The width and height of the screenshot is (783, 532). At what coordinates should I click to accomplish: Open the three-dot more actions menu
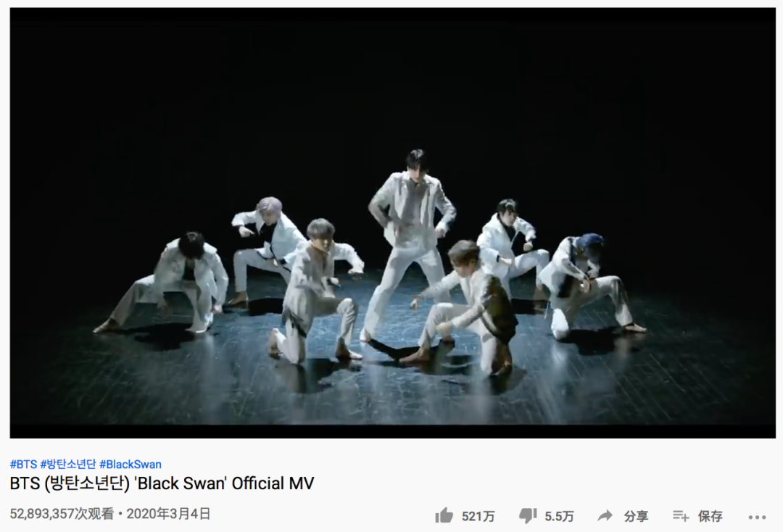point(757,517)
